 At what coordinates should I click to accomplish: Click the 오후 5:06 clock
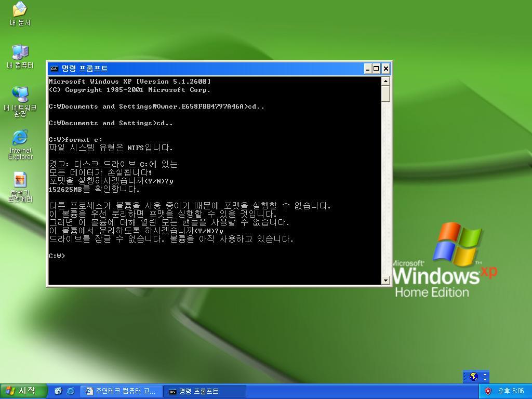(511, 391)
